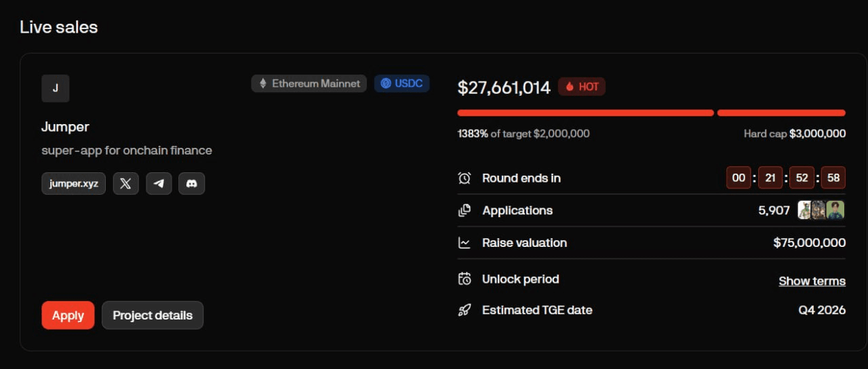Click the applicant avatars thumbnail group

point(821,210)
